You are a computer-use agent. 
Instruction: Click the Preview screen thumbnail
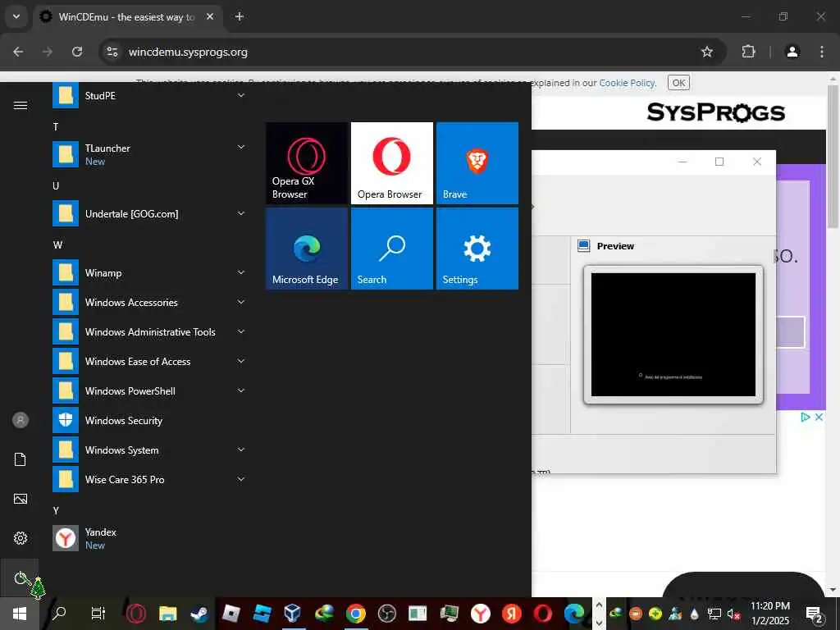coord(673,335)
